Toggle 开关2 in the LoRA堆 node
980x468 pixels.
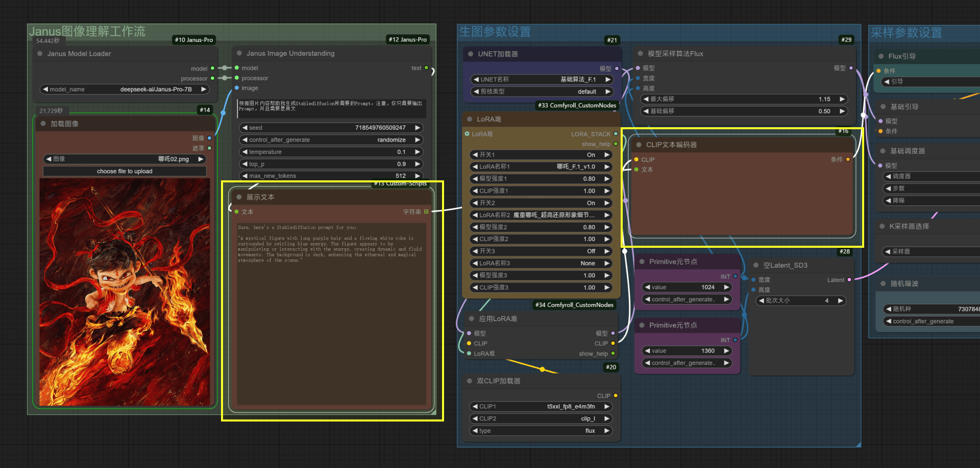coord(541,203)
